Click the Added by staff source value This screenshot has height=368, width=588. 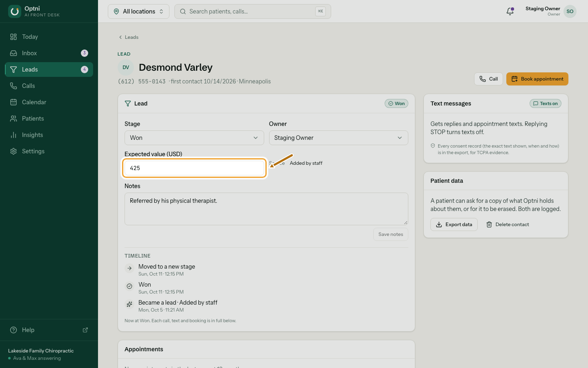point(306,163)
